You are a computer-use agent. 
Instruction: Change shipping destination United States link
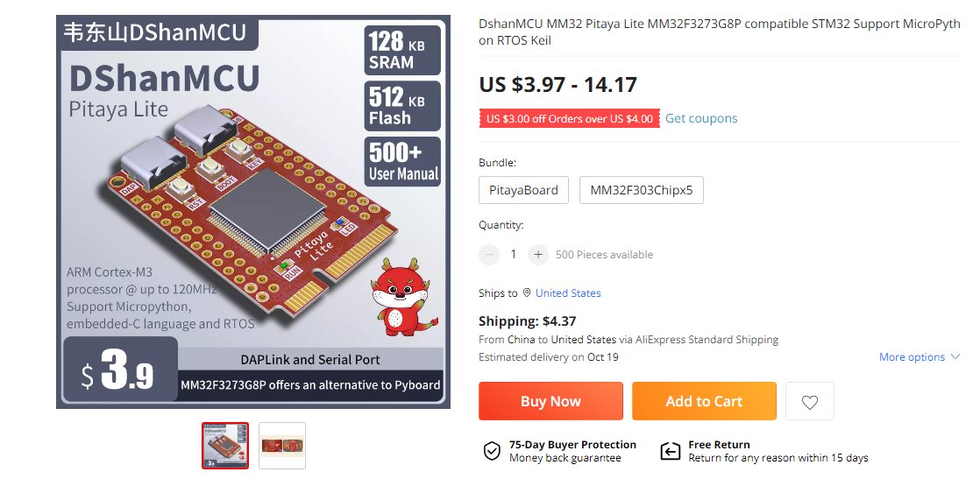[x=568, y=292]
